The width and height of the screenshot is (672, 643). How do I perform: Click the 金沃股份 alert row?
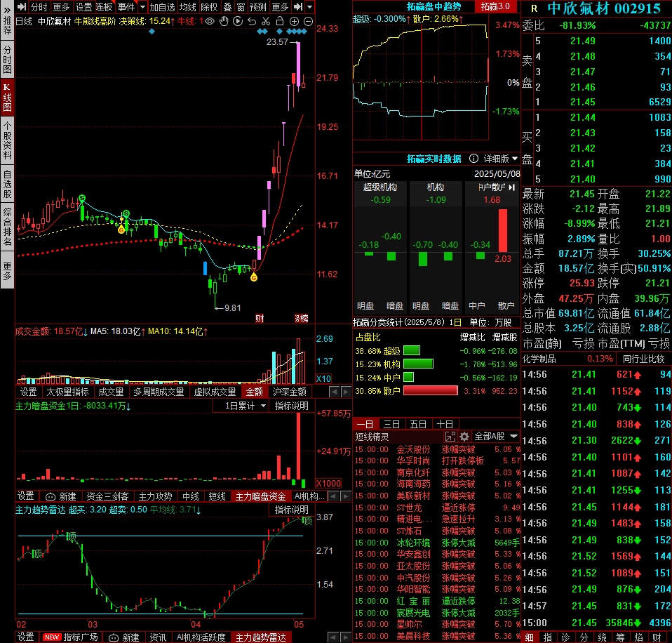click(437, 449)
